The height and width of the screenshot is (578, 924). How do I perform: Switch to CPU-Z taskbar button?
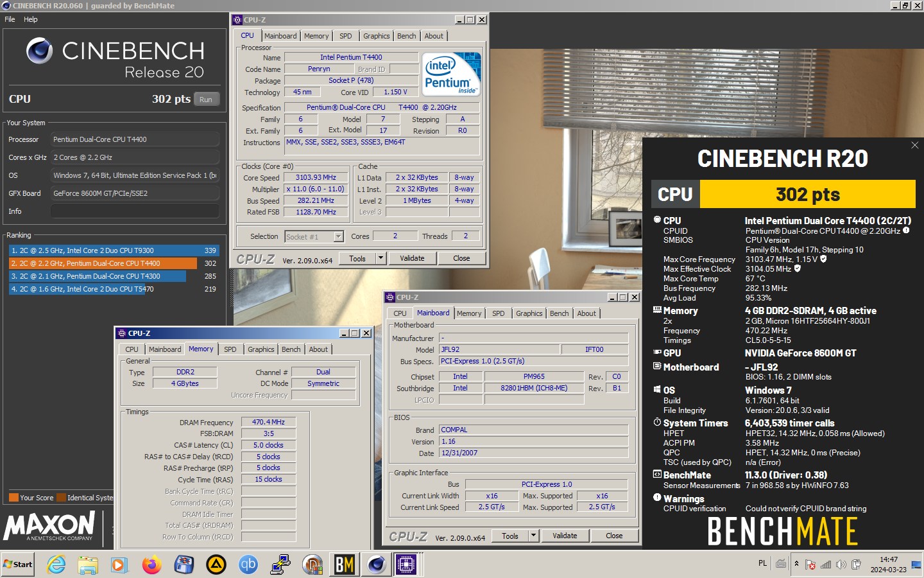click(407, 565)
